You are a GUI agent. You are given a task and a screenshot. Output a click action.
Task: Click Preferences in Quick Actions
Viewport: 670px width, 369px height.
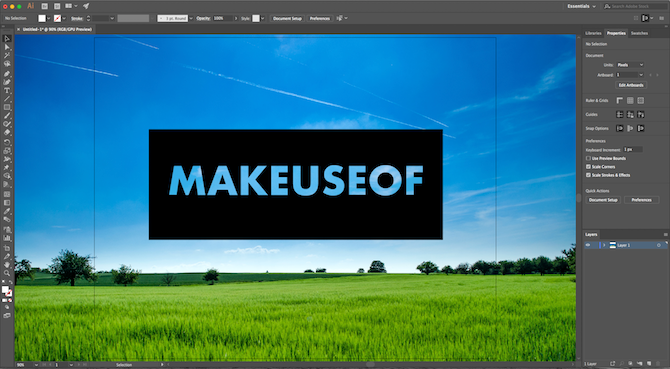pyautogui.click(x=641, y=200)
